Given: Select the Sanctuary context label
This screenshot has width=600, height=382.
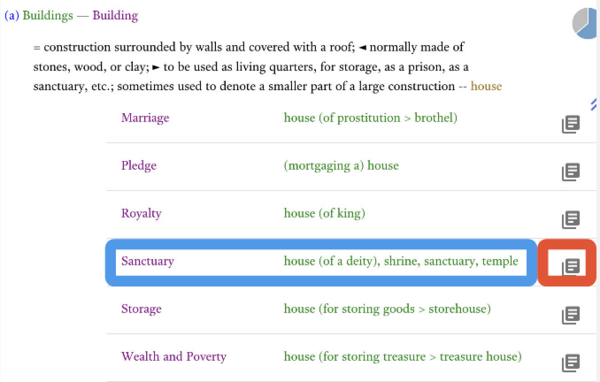Looking at the screenshot, I should [148, 261].
